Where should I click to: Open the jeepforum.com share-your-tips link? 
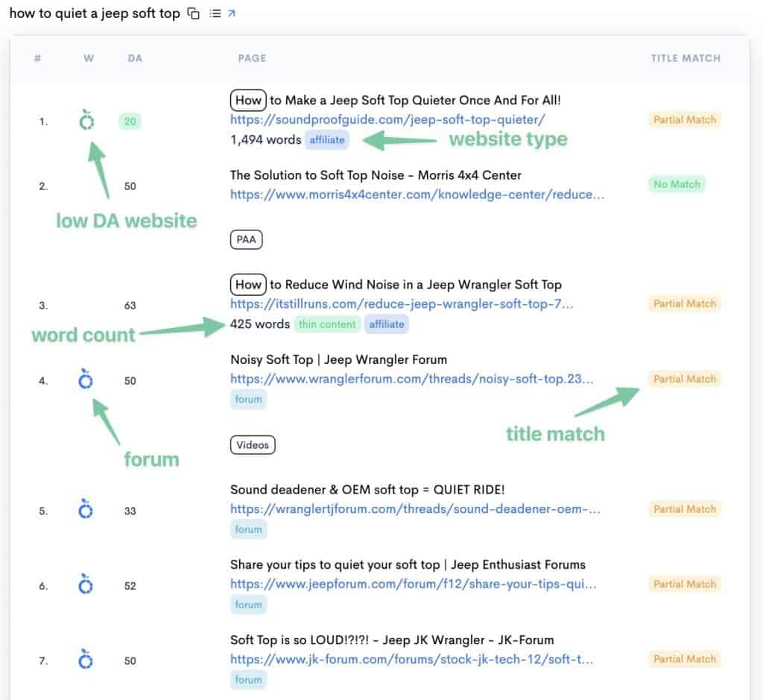413,584
